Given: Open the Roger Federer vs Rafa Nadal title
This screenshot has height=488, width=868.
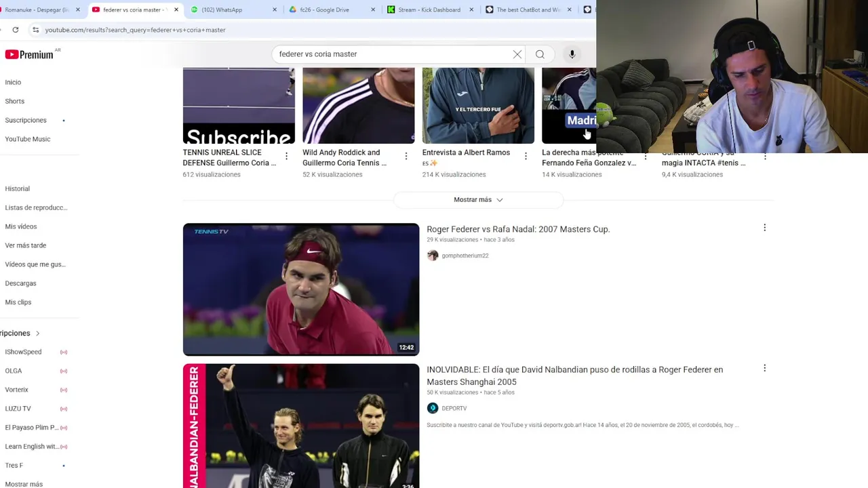Looking at the screenshot, I should (x=518, y=229).
